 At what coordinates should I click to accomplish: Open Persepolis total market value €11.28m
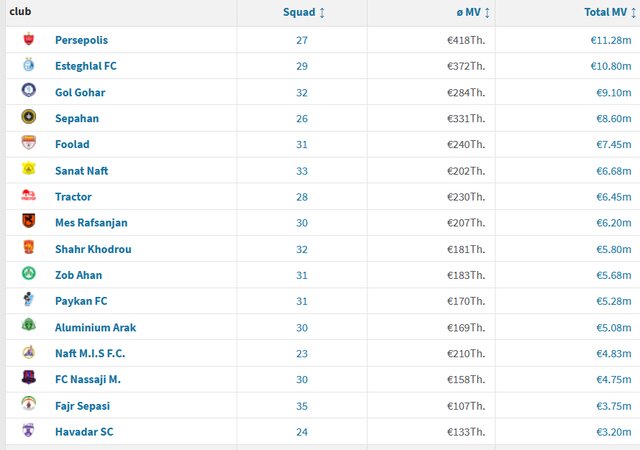pos(610,40)
